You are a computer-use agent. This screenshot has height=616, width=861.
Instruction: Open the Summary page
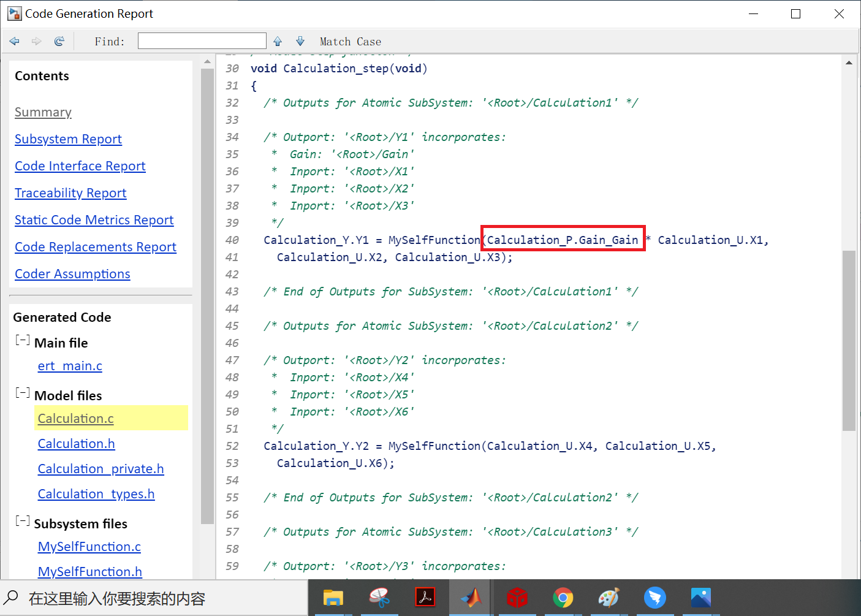[43, 112]
